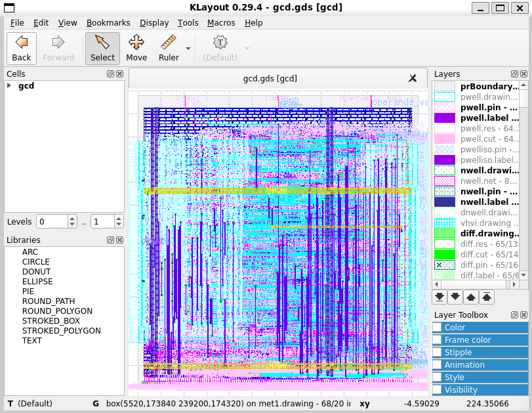
Task: Open the Display menu
Action: coord(154,23)
